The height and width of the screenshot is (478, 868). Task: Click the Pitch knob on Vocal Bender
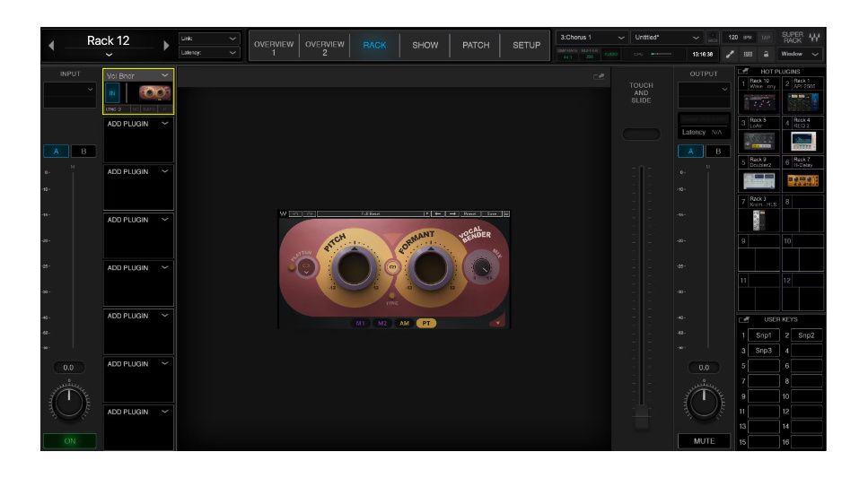pyautogui.click(x=355, y=268)
